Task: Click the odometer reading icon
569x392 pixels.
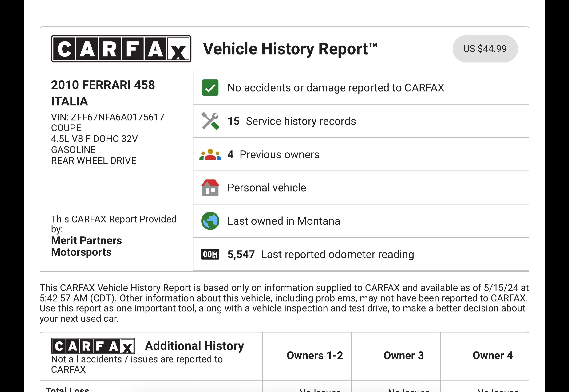Action: point(210,254)
